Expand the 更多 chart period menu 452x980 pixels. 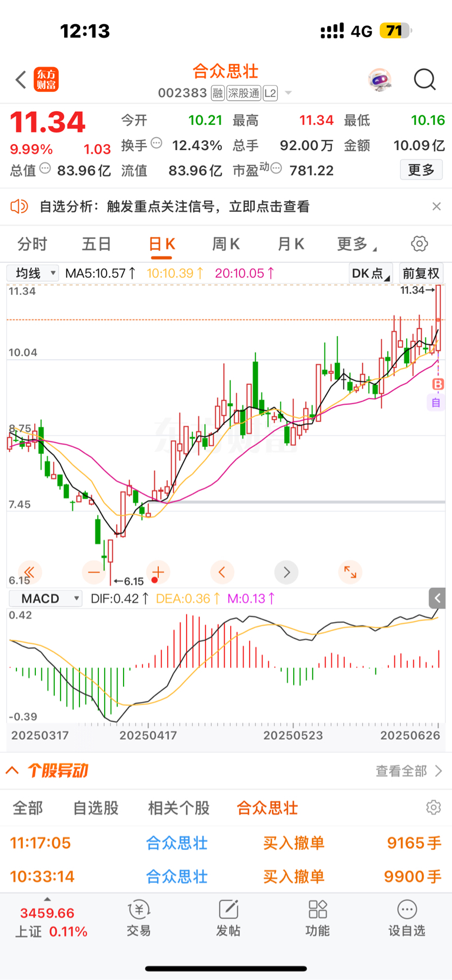click(x=356, y=244)
